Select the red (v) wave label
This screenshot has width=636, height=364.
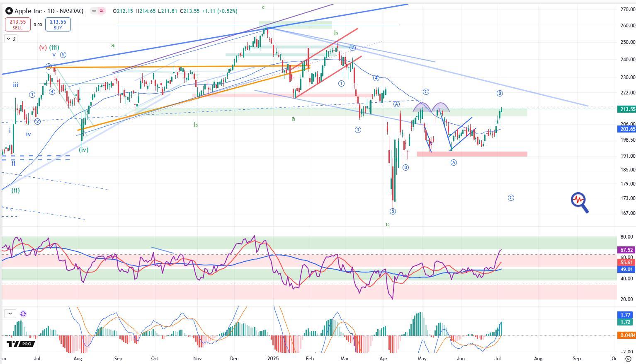point(43,47)
